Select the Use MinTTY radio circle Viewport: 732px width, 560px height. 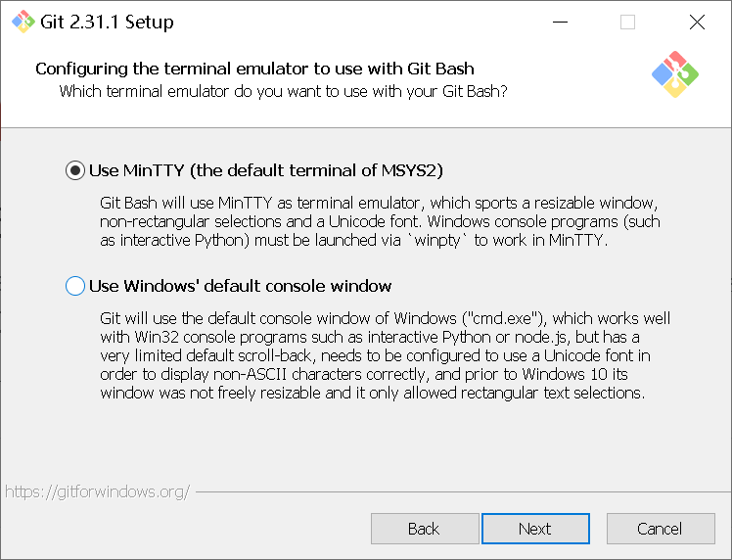coord(75,170)
